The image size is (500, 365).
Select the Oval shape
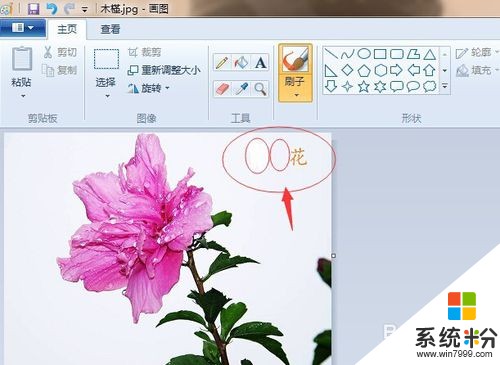364,53
